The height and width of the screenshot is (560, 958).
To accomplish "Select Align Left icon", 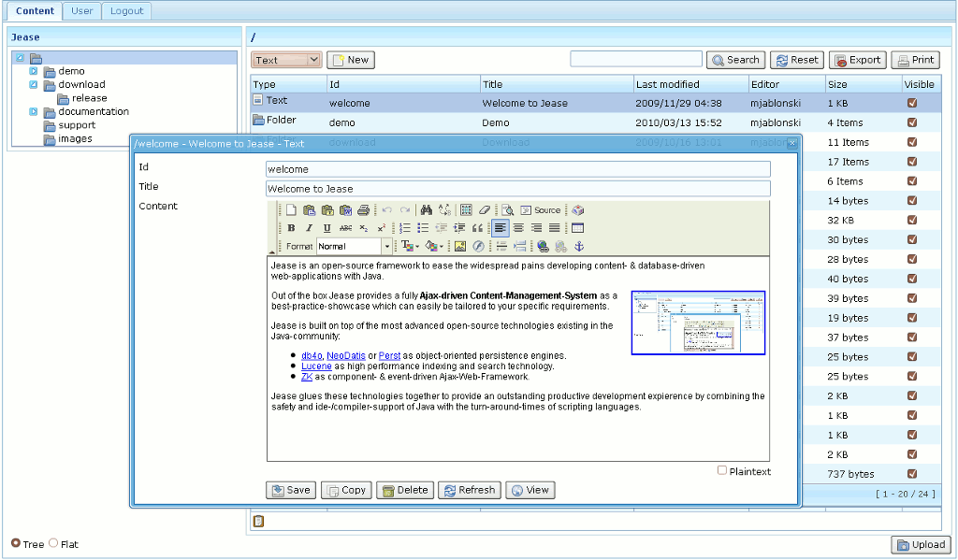I will point(501,228).
